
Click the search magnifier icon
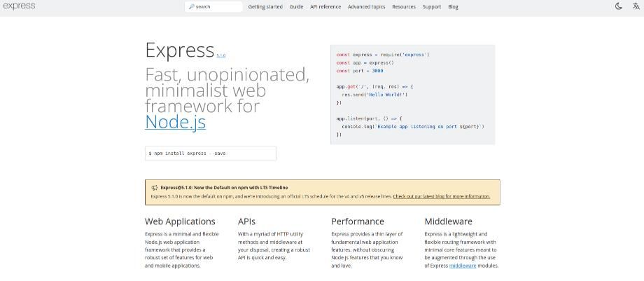pyautogui.click(x=192, y=7)
